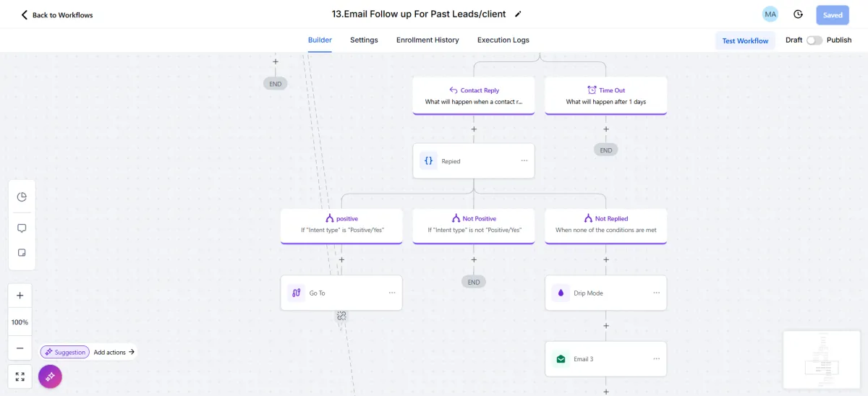Viewport: 868px width, 396px height.
Task: Toggle the Draft/Publish switch
Action: coord(814,40)
